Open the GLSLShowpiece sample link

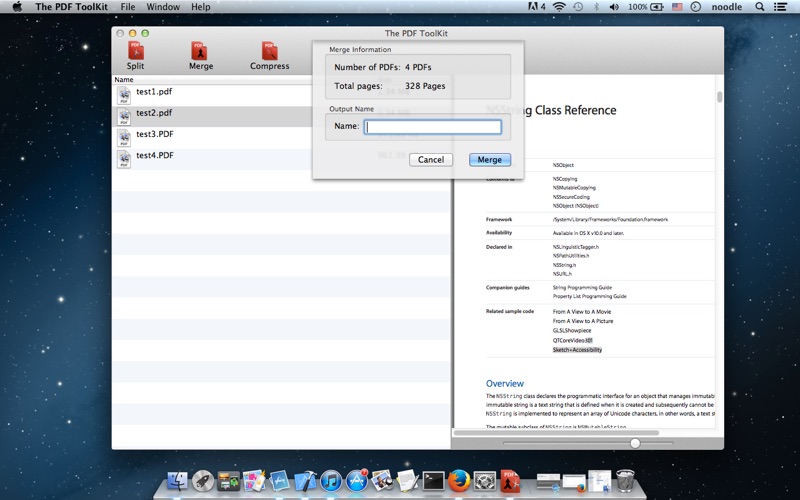coord(571,331)
